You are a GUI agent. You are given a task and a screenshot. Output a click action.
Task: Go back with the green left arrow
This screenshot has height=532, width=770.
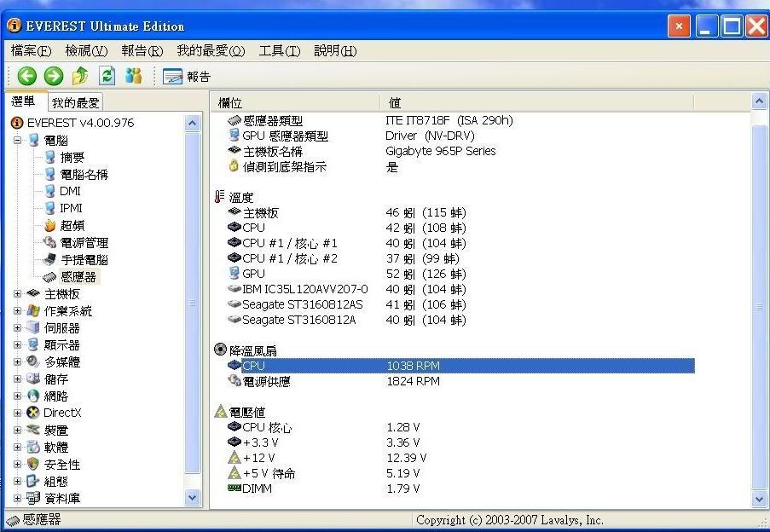[x=27, y=76]
